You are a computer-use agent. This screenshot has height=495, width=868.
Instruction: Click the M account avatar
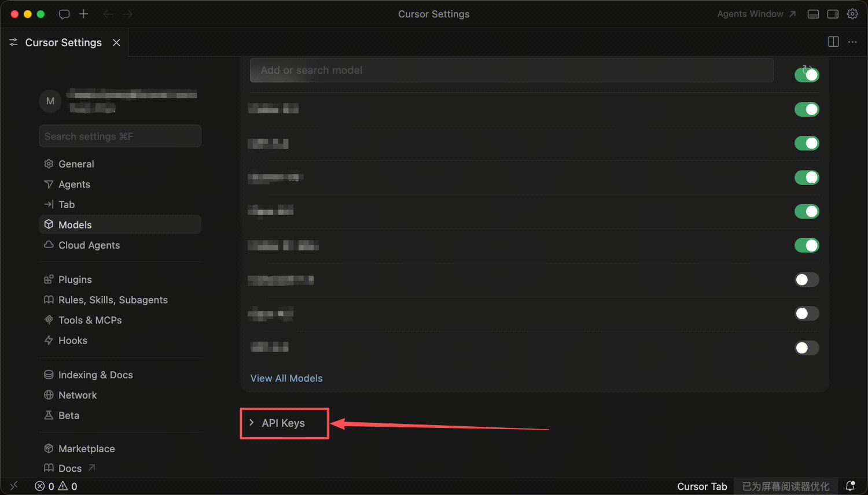[50, 101]
